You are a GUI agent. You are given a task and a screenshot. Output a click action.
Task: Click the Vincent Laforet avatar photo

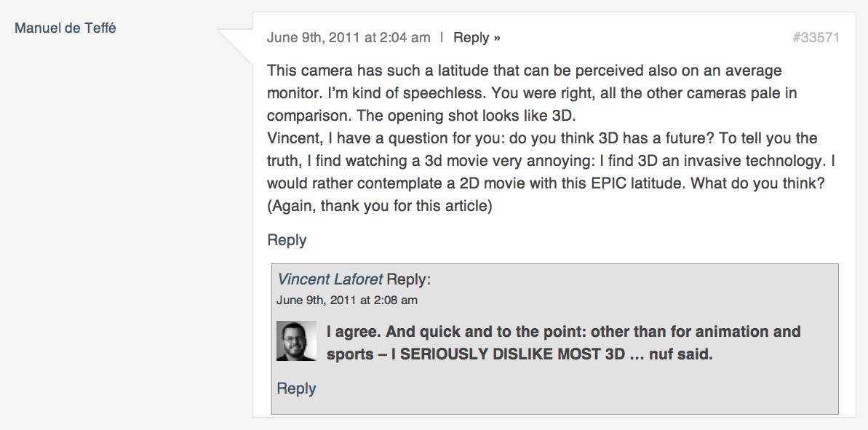coord(296,341)
